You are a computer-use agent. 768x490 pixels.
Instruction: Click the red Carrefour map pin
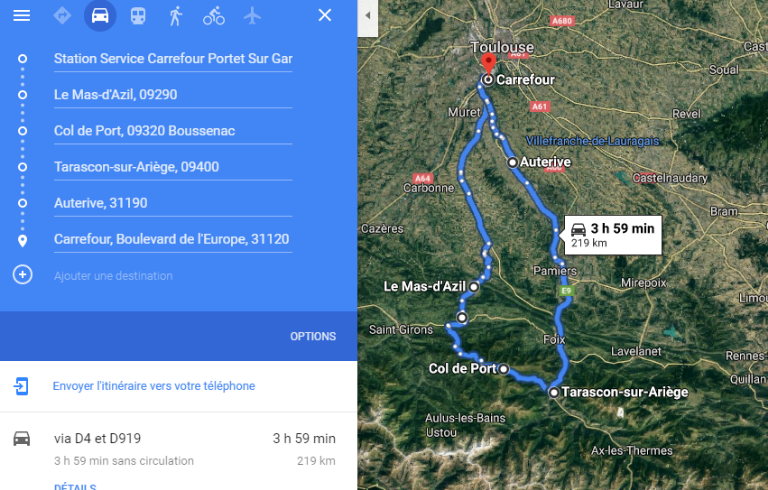488,64
